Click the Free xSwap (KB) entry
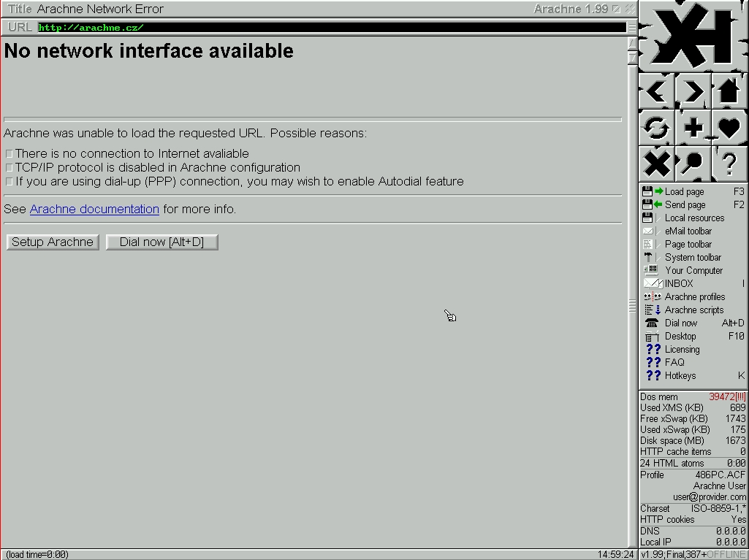 pos(693,418)
